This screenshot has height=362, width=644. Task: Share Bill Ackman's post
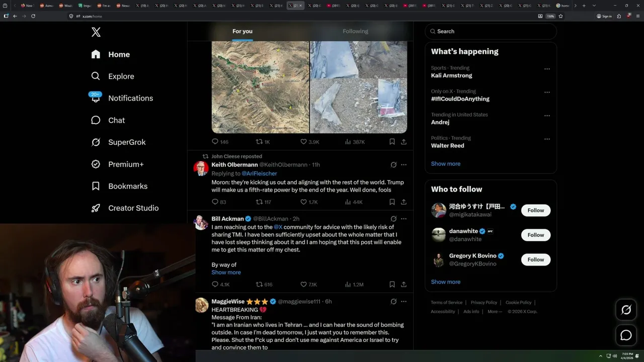(404, 284)
